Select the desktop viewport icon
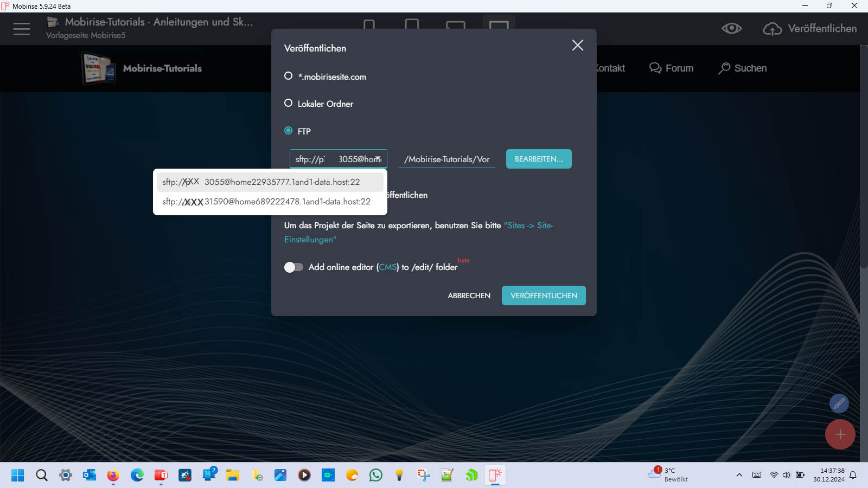 (x=499, y=25)
